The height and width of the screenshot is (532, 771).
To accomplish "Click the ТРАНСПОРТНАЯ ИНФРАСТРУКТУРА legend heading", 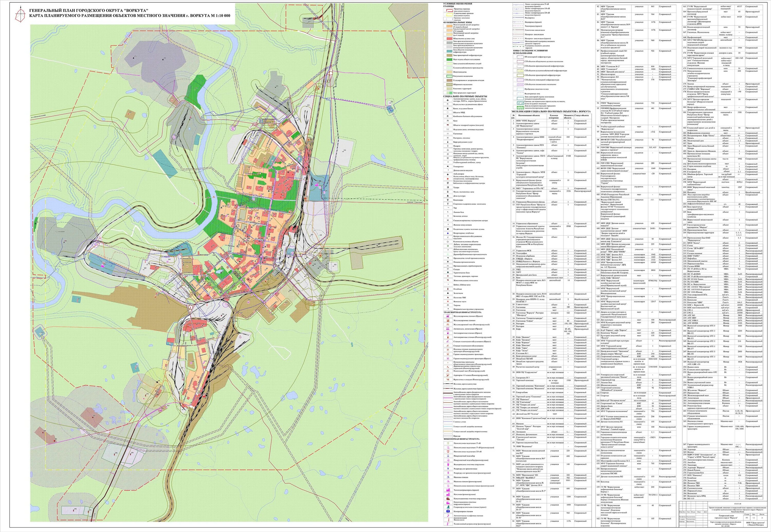I will (x=463, y=312).
